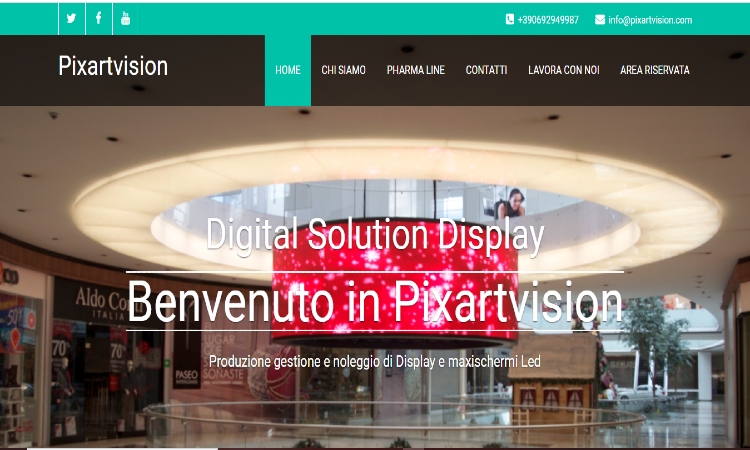Click the Produzione gestione e noleggio subtitle
This screenshot has width=750, height=450.
375,361
